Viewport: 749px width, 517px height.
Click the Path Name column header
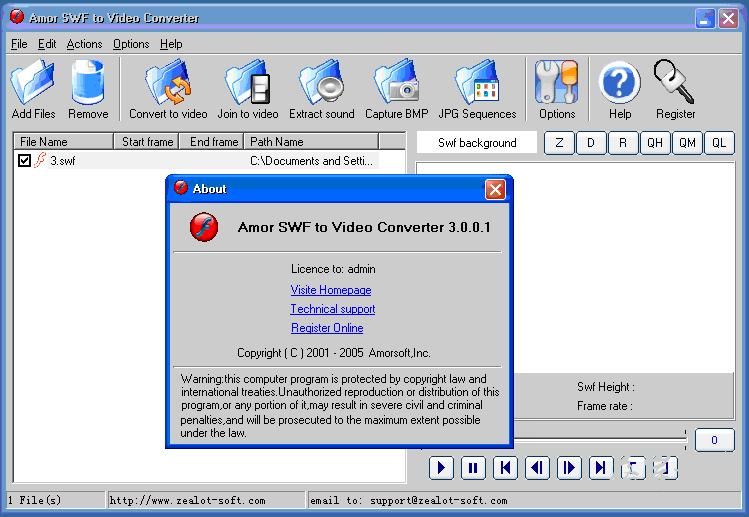pos(311,141)
